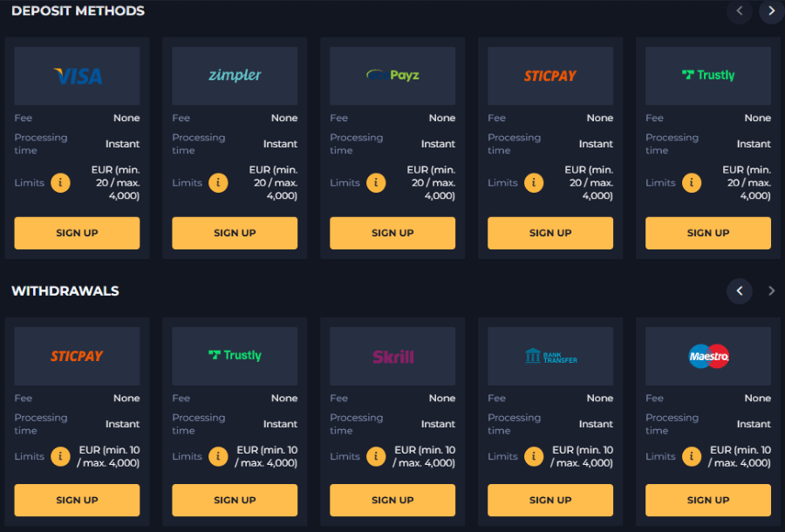Viewport: 785px width, 532px height.
Task: Open limits info icon on Visa card
Action: point(60,183)
